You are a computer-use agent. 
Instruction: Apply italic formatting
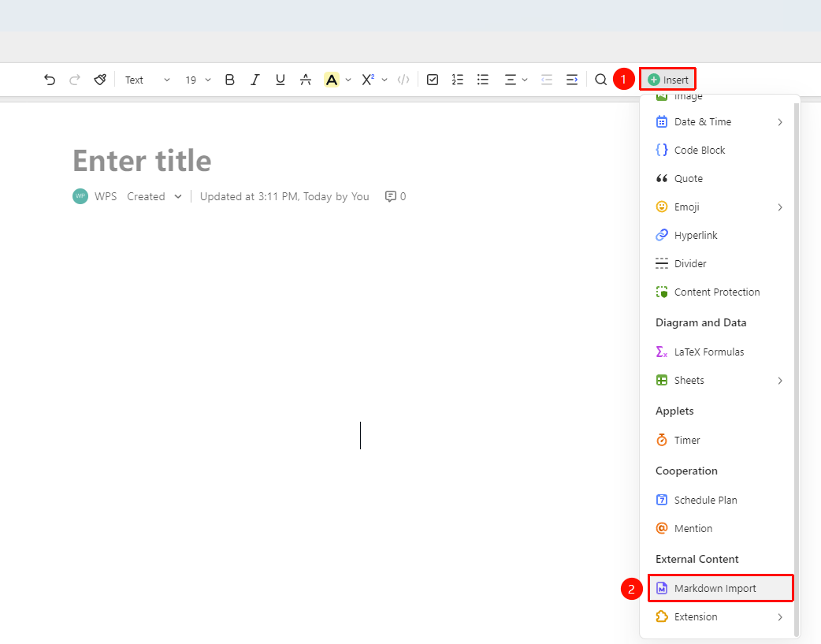[x=255, y=80]
